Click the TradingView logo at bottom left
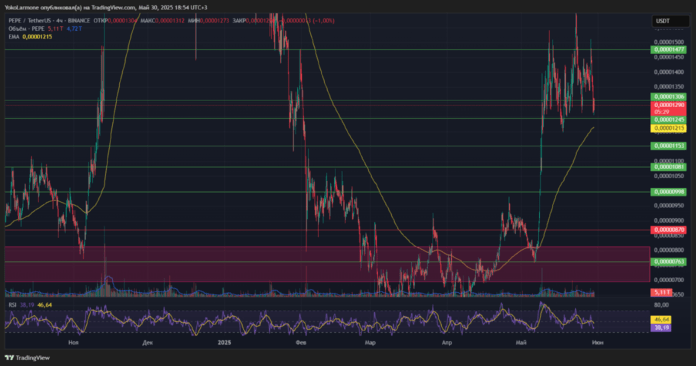 point(28,358)
